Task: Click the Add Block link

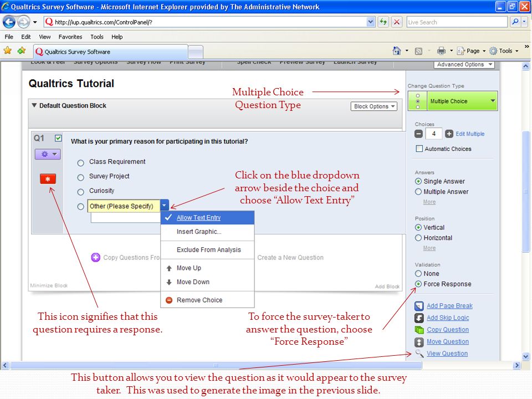Action: [x=387, y=287]
